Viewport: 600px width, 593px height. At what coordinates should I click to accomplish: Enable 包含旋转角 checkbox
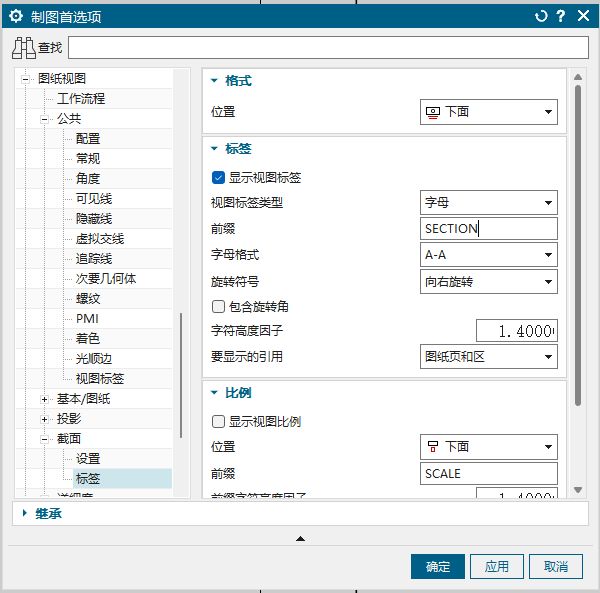[x=218, y=306]
